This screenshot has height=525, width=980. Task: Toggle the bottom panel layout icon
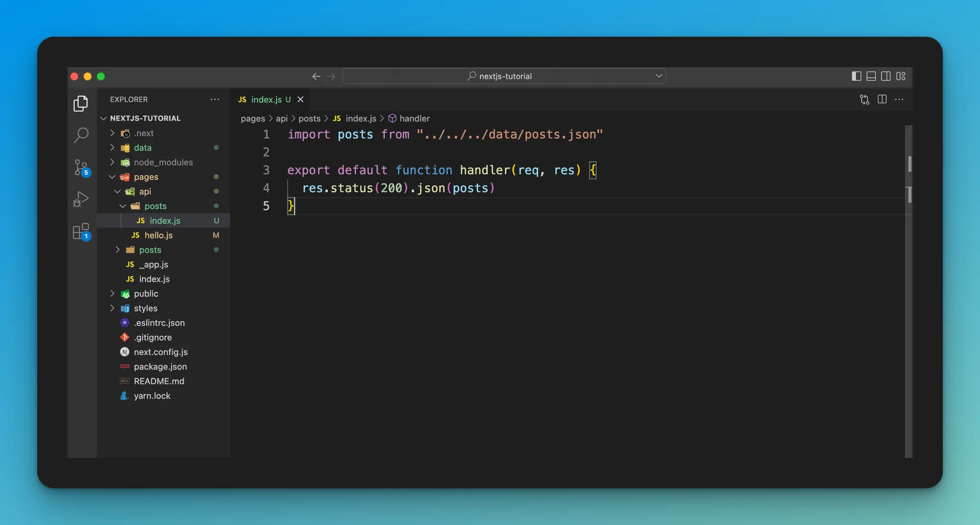coord(871,76)
